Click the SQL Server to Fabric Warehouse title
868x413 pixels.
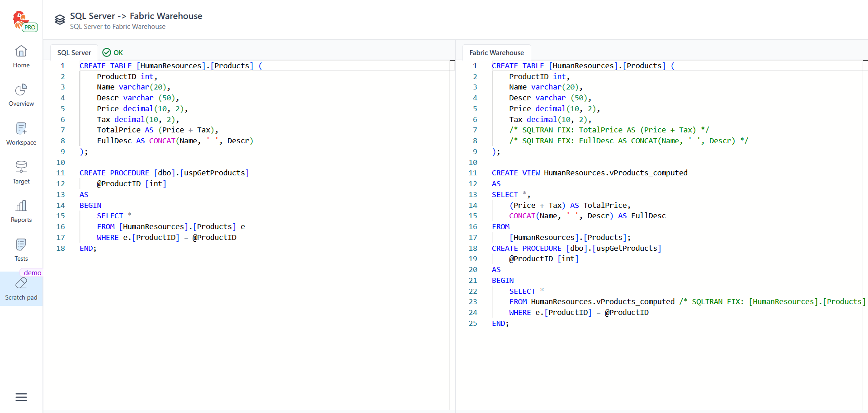coord(136,16)
